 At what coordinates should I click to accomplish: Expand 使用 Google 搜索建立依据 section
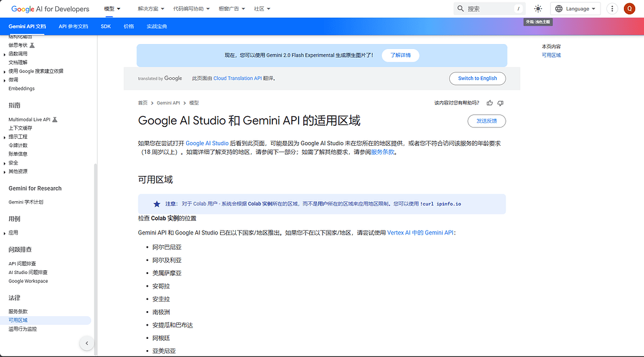point(4,72)
